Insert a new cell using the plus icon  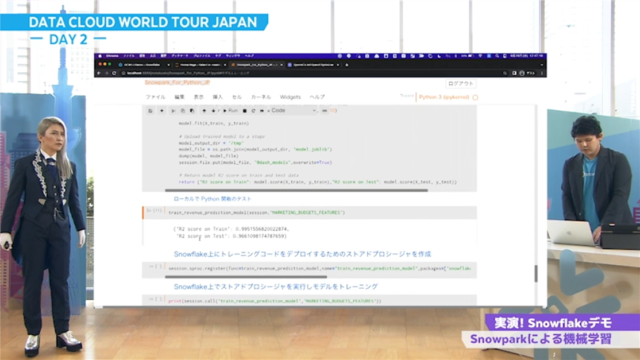click(x=162, y=111)
